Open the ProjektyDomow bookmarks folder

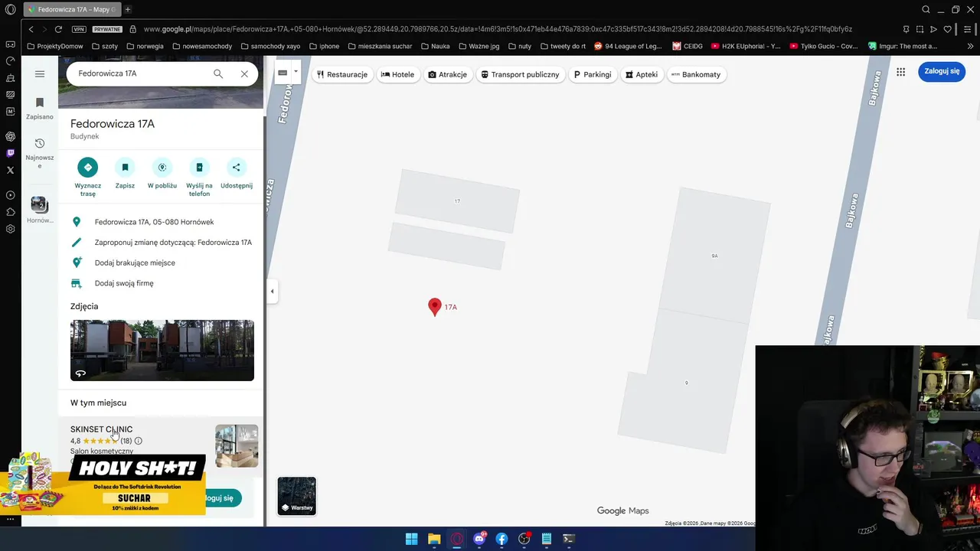tap(55, 46)
